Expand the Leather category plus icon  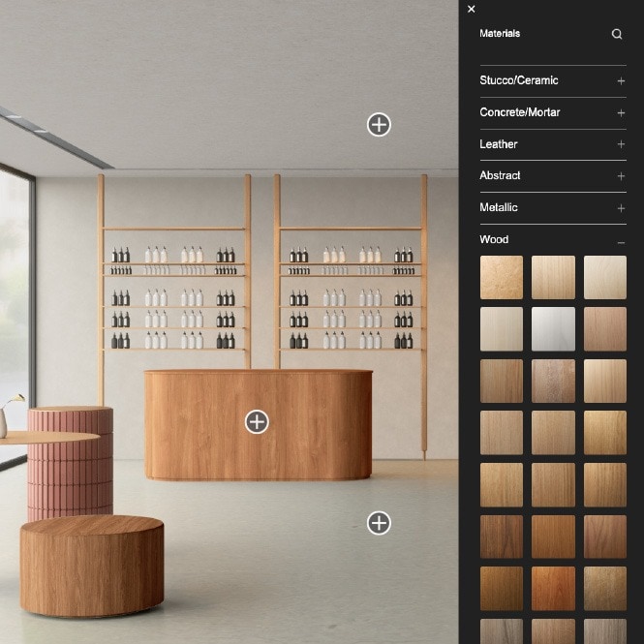(621, 144)
